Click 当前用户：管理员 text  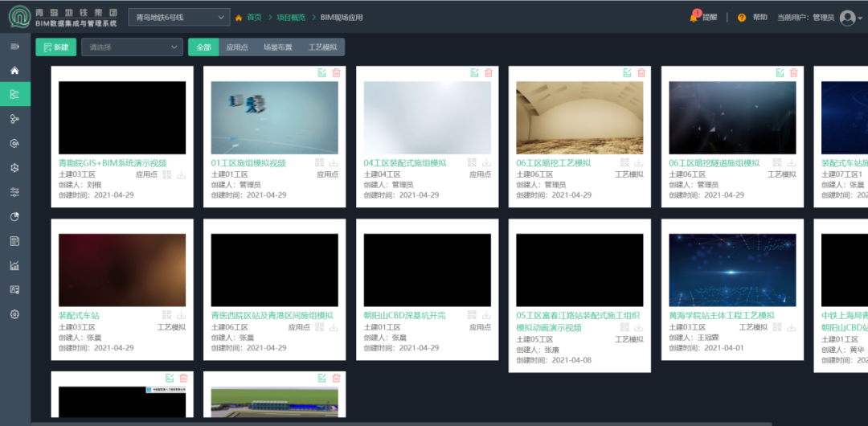coord(805,18)
